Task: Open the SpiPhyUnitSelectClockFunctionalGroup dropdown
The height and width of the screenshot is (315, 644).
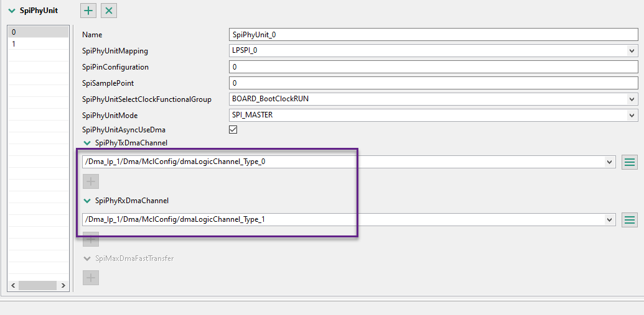Action: click(x=632, y=99)
